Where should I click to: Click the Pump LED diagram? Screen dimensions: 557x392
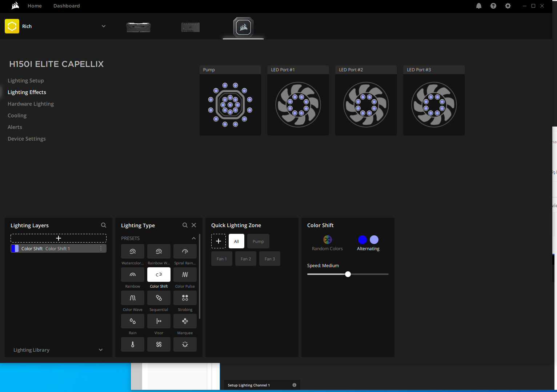click(x=230, y=105)
